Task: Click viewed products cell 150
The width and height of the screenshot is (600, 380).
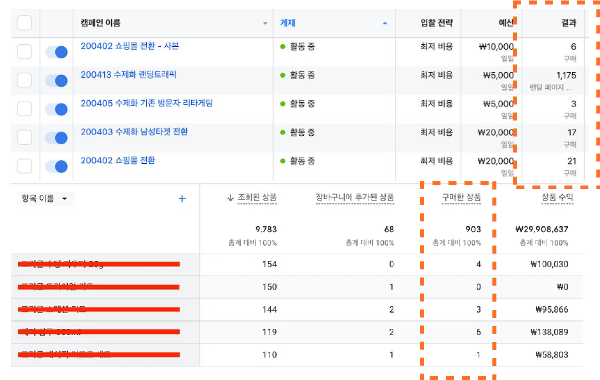Action: 269,287
